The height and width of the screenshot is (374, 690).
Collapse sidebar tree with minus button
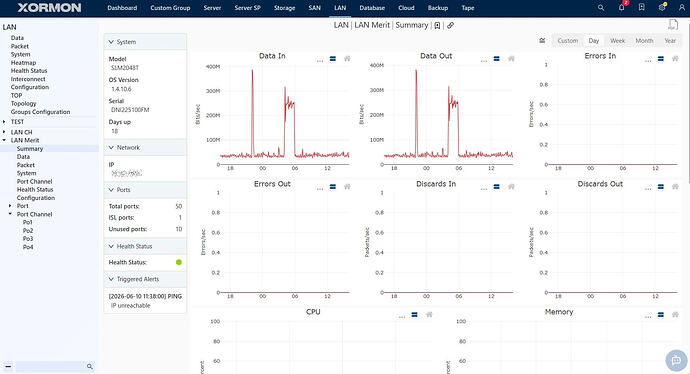click(8, 366)
